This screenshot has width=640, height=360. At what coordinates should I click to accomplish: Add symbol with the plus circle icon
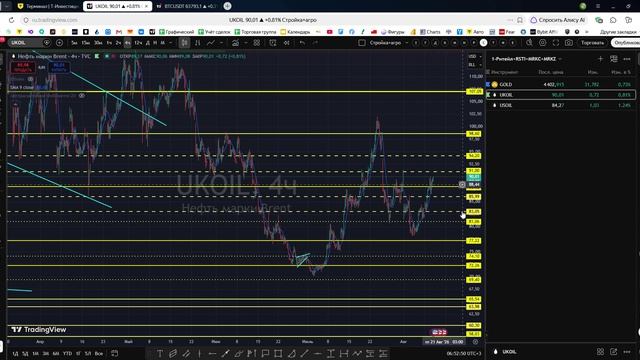[x=59, y=42]
